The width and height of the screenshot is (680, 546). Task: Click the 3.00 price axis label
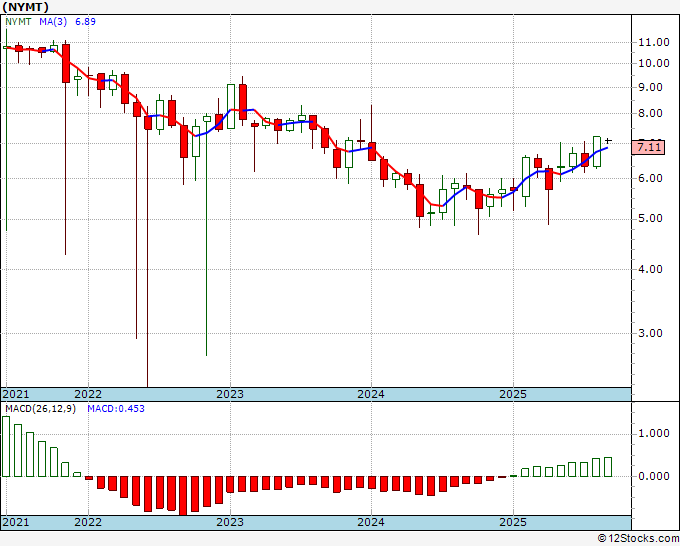coord(650,333)
